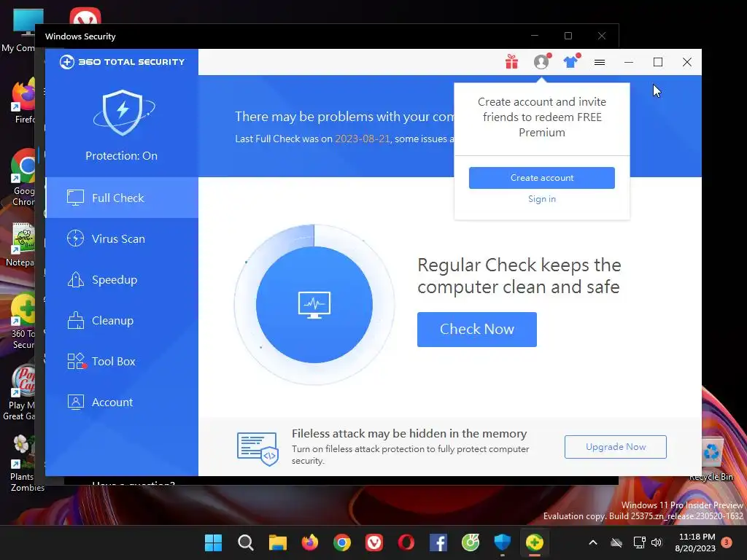Open the Tool Box section
Viewport: 747px width, 560px height.
(x=122, y=362)
